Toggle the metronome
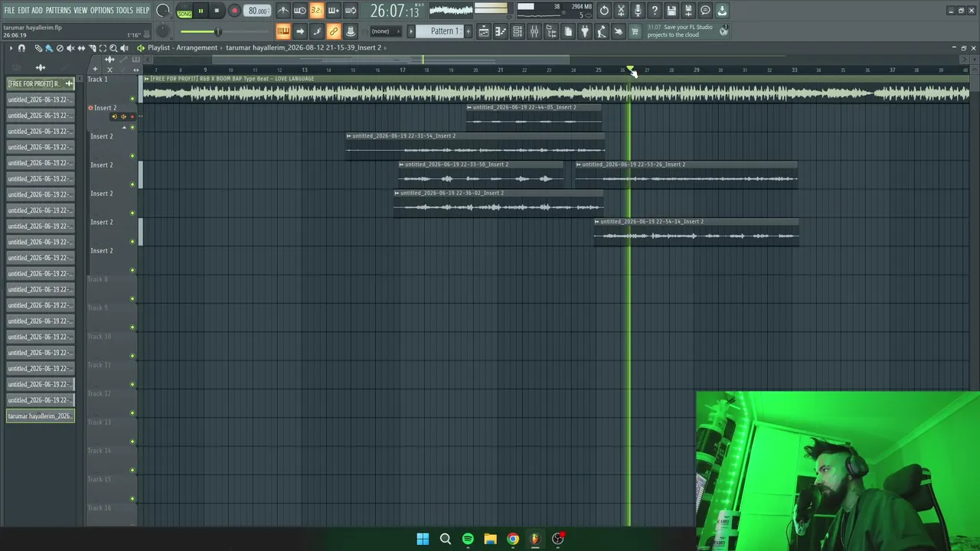980x551 pixels. [x=283, y=11]
